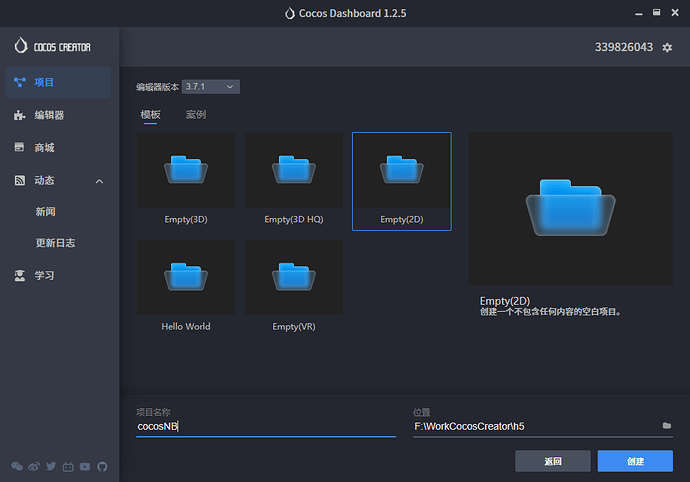Open the 项目 (Projects) sidebar section
The image size is (690, 482).
coord(58,82)
